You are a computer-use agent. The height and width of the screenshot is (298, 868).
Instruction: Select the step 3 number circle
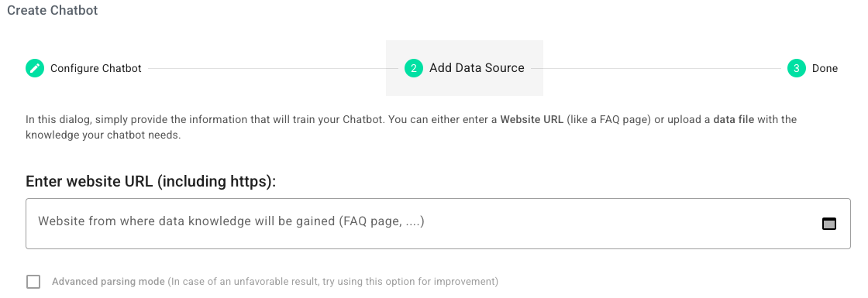click(x=797, y=69)
